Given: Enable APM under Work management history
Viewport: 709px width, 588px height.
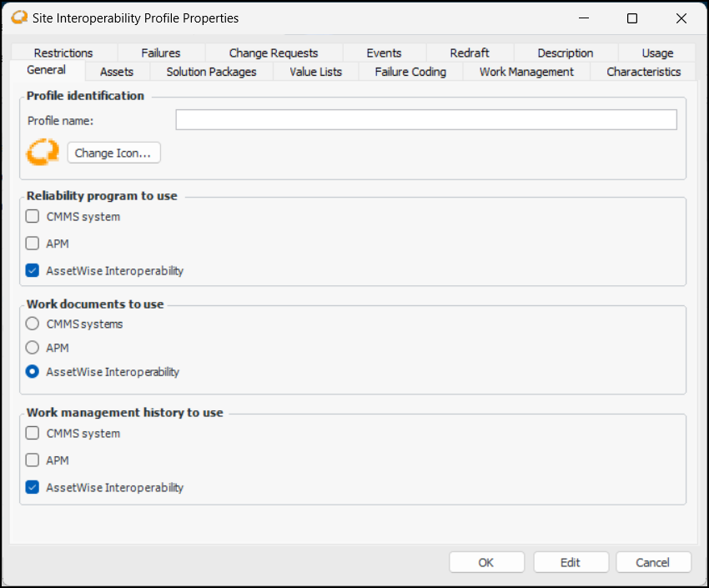Looking at the screenshot, I should tap(32, 460).
